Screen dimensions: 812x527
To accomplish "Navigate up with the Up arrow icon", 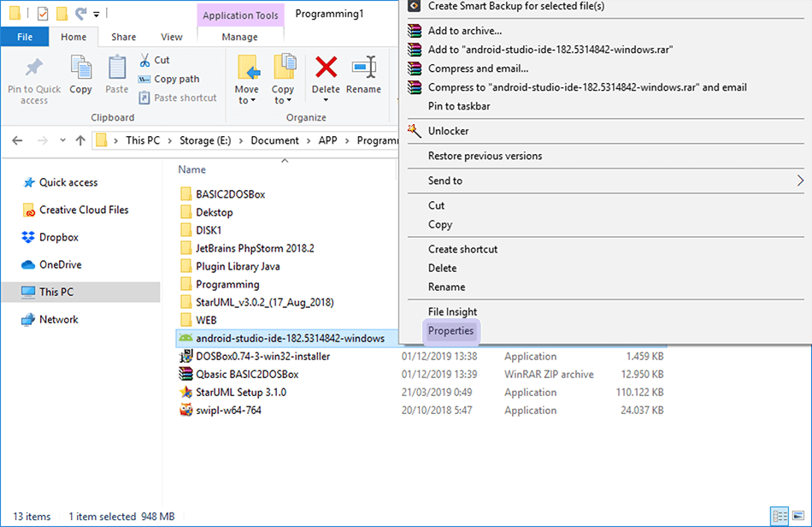I will click(80, 140).
